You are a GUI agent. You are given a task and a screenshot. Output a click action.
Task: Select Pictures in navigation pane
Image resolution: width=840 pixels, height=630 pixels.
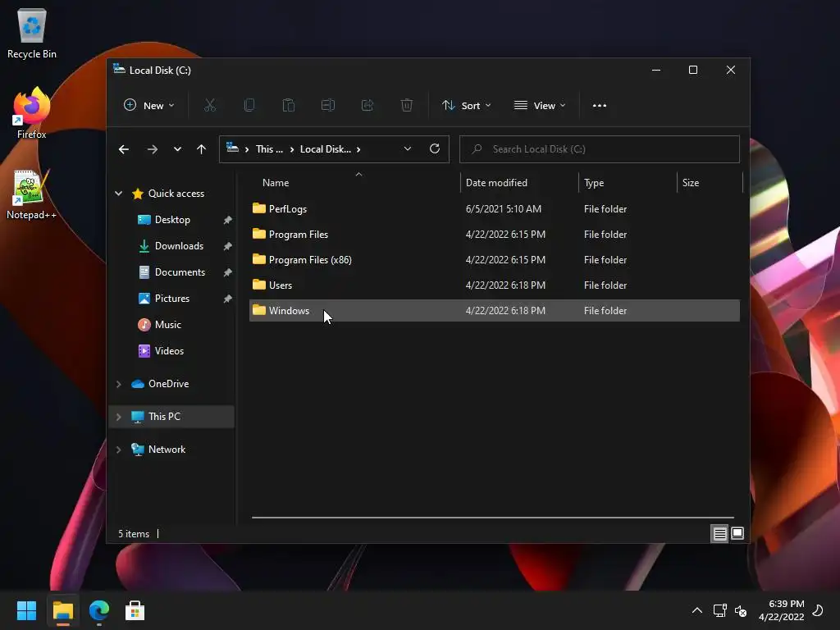(x=172, y=299)
